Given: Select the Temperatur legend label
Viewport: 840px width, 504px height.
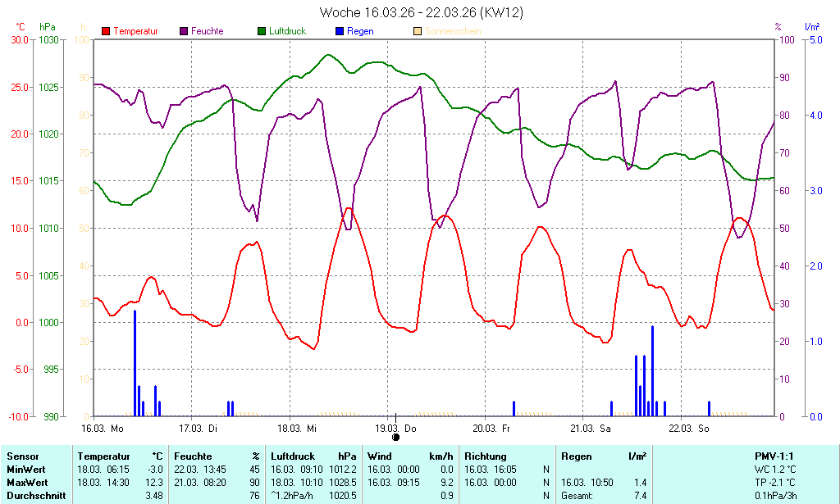Looking at the screenshot, I should 135,31.
